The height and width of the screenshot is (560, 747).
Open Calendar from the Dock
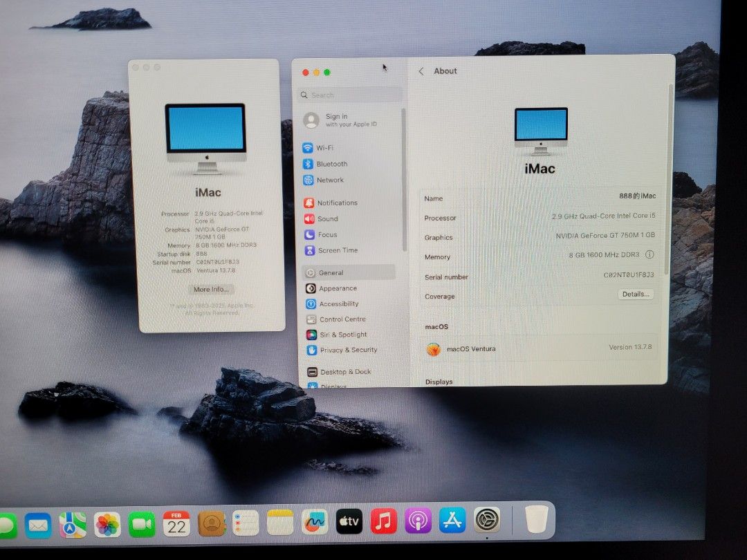[x=176, y=524]
